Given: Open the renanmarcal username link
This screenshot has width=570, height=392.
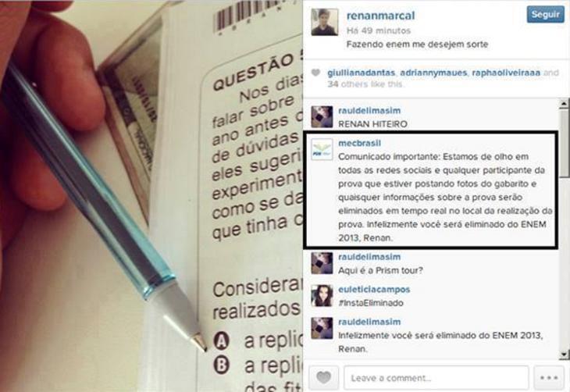Looking at the screenshot, I should click(x=380, y=16).
